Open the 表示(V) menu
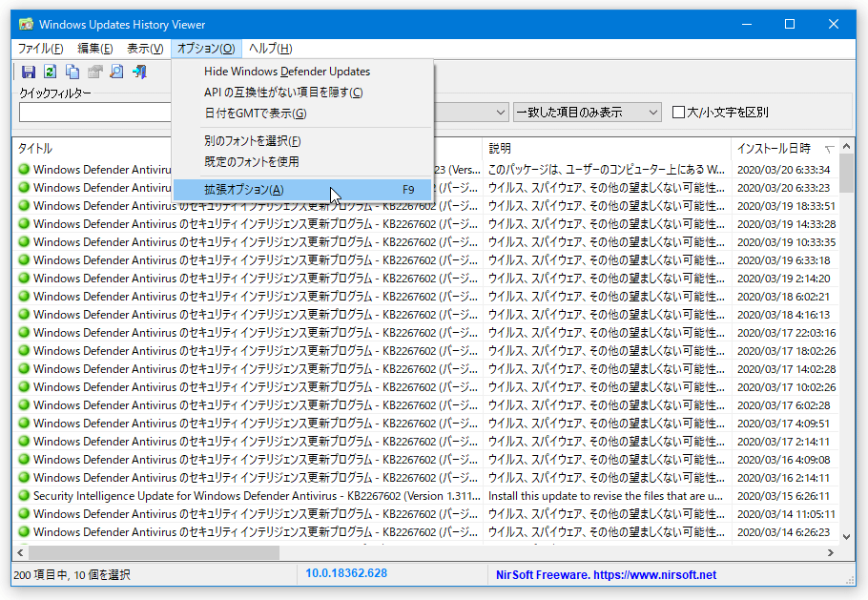This screenshot has width=868, height=600. click(145, 49)
